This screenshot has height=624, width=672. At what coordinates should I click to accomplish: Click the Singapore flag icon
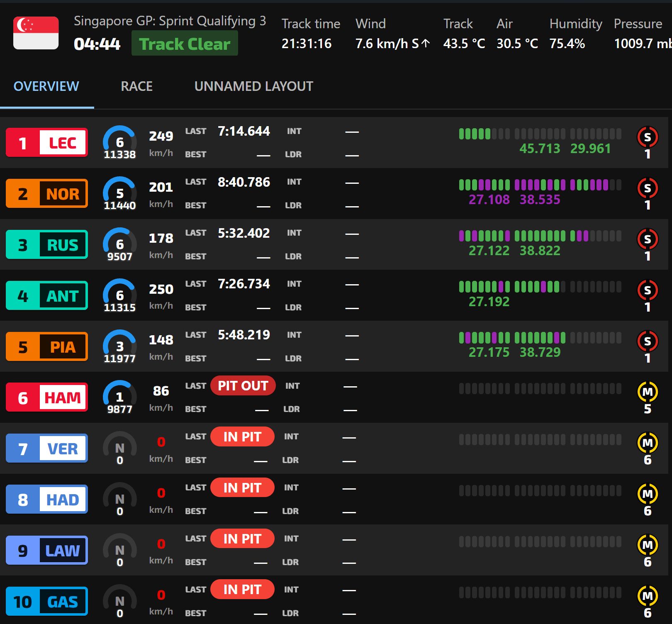(36, 33)
